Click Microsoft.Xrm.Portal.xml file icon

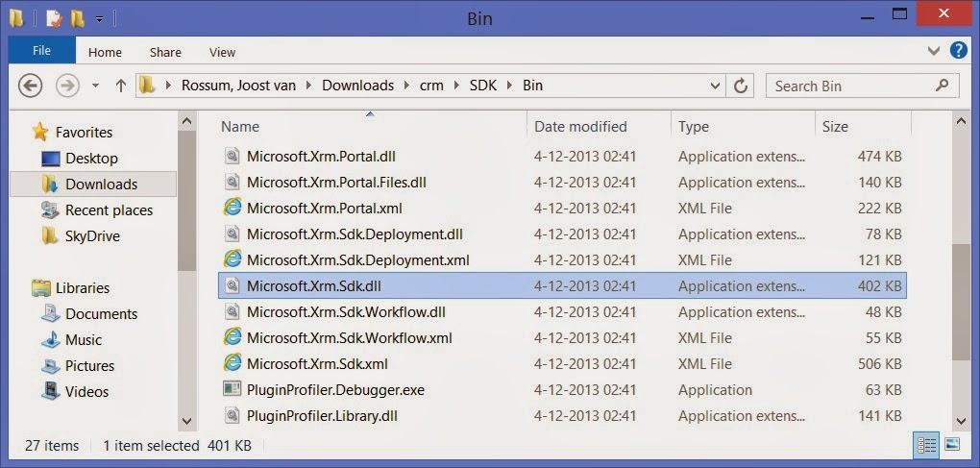coord(232,208)
